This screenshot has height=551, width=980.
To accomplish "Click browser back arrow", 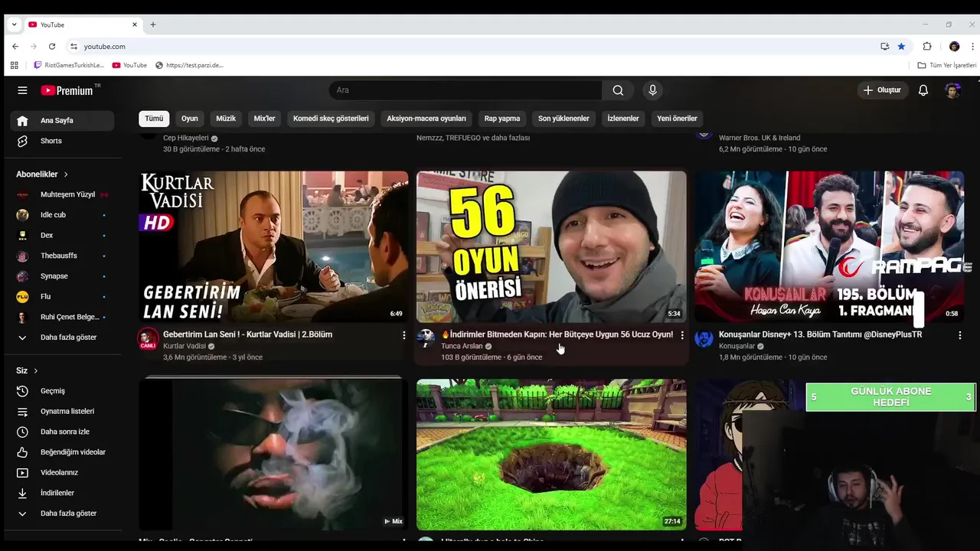I will click(x=15, y=47).
